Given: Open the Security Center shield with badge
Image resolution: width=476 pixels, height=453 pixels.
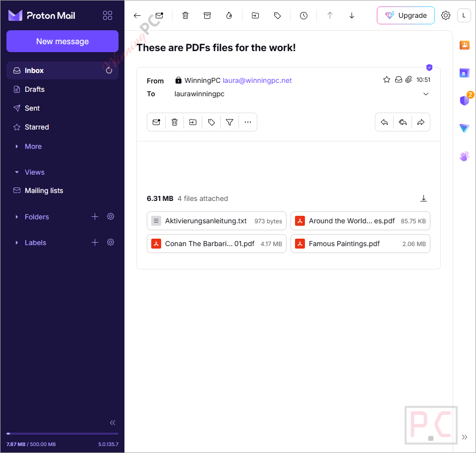Looking at the screenshot, I should point(465,100).
